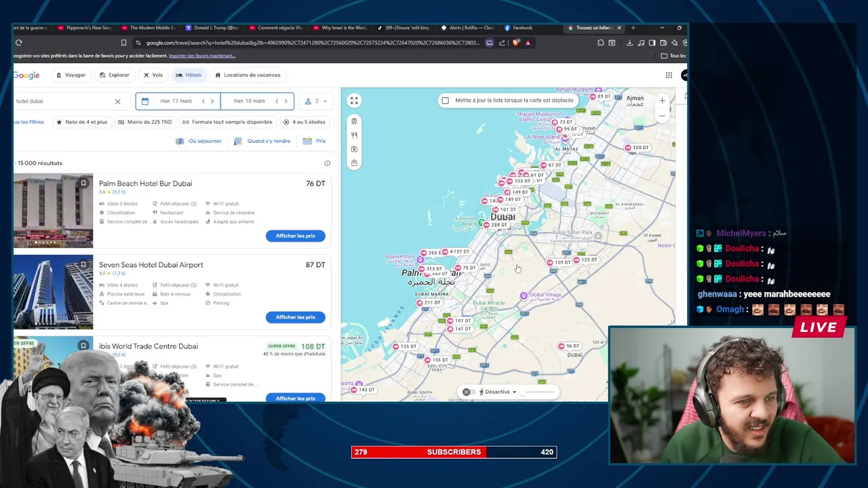This screenshot has height=488, width=868.
Task: Enable update list when map moves checkbox
Action: (445, 100)
